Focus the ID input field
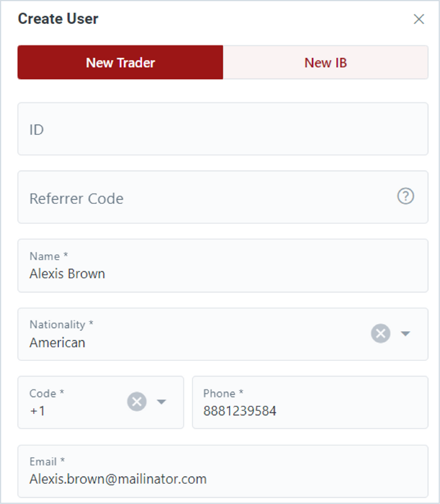Screen dimensions: 440x504 point(223,129)
